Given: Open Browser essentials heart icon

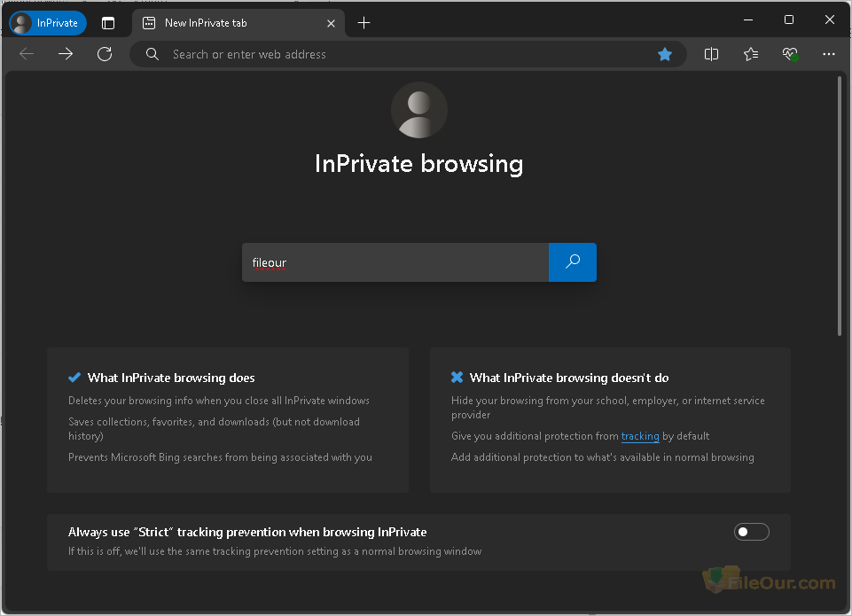Looking at the screenshot, I should (x=790, y=54).
